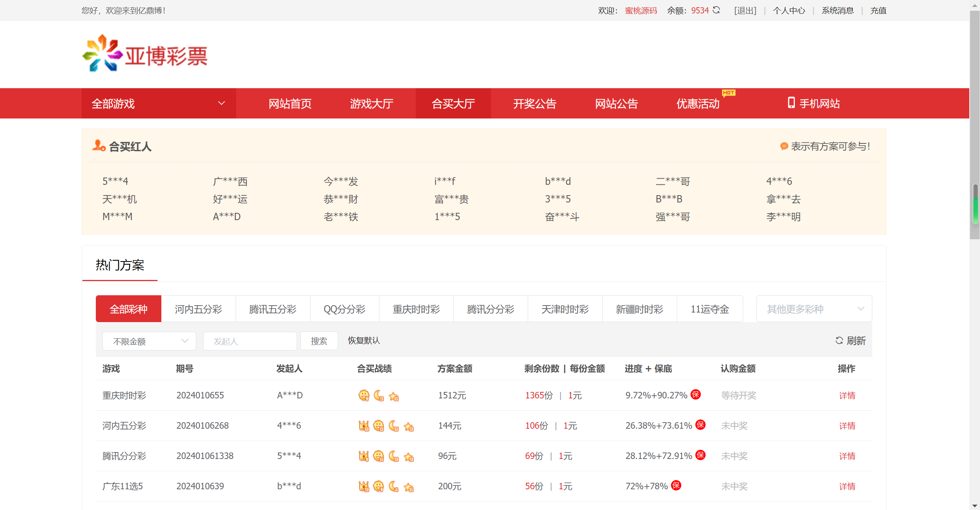The image size is (980, 510).
Task: Select the 全部彩种 filter tab
Action: pyautogui.click(x=128, y=309)
